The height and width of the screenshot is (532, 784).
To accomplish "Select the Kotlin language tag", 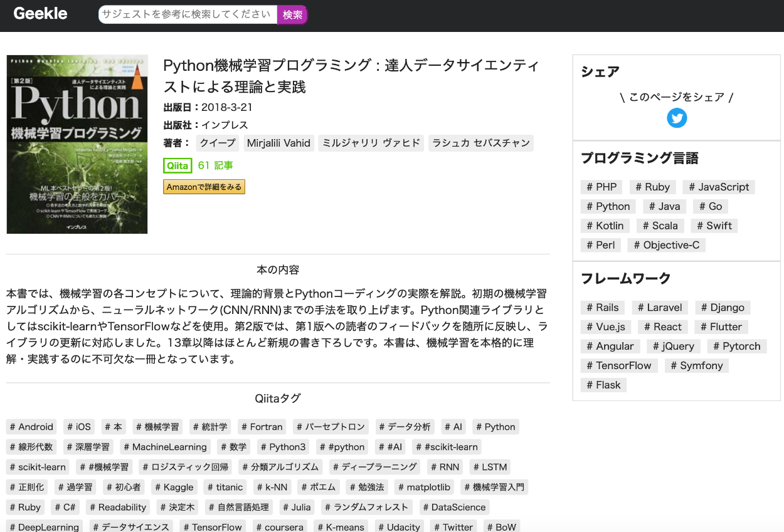I will (605, 226).
